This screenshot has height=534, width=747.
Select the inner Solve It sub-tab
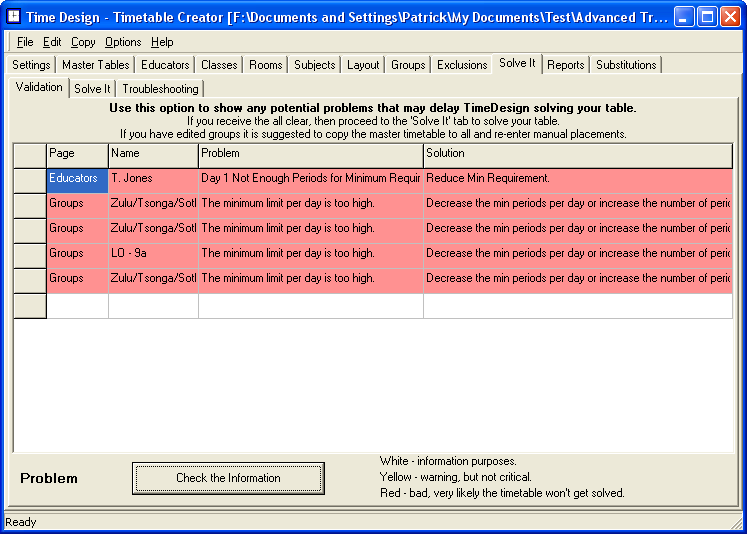pos(92,89)
